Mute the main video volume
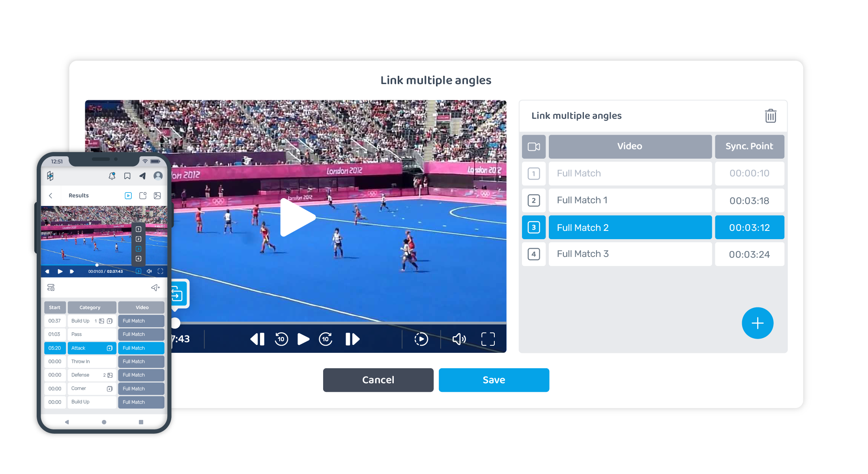 (459, 339)
